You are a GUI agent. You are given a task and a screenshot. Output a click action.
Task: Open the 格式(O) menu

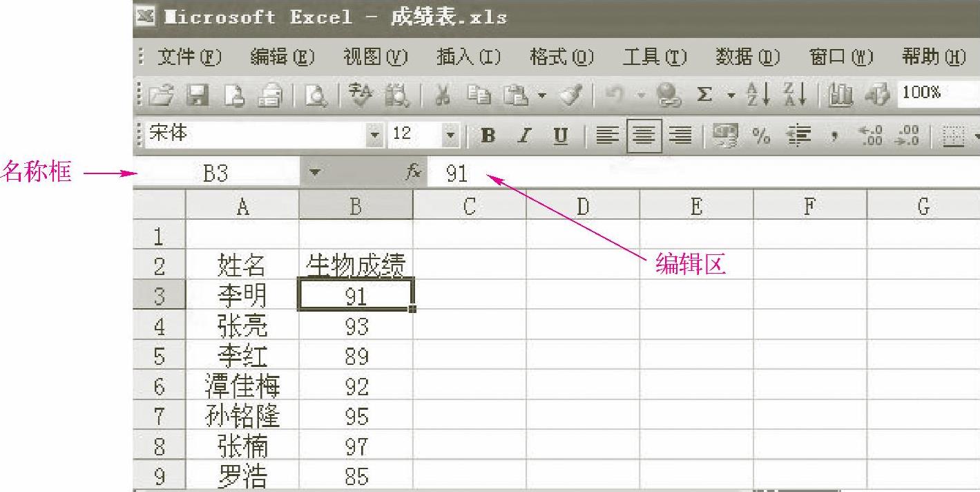point(561,57)
